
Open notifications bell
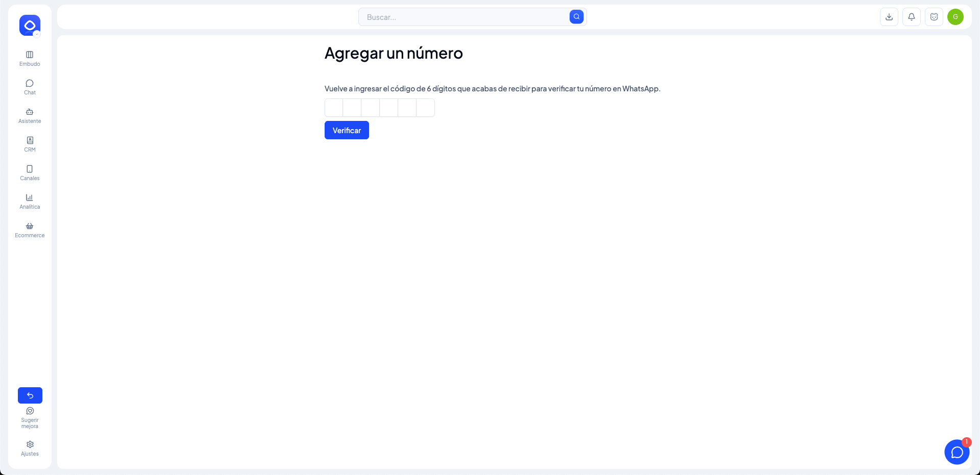911,17
